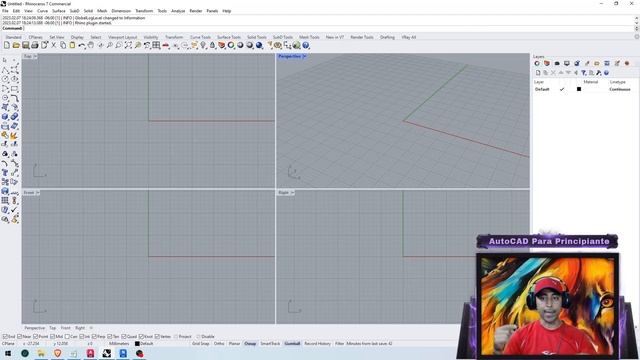Screen dimensions: 640x360
Task: Toggle the Mid osnap checkbox
Action: click(x=52, y=337)
